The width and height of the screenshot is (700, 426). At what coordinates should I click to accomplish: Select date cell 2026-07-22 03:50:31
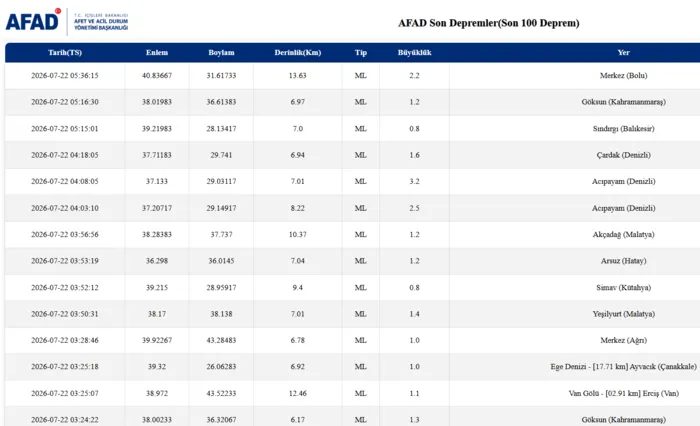[65, 314]
